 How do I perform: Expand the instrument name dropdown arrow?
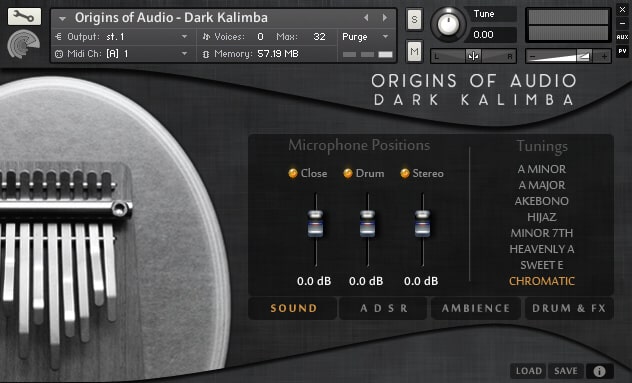62,19
